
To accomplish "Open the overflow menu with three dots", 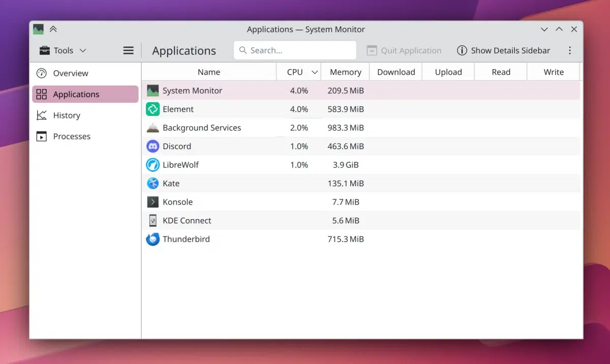I will pos(570,50).
